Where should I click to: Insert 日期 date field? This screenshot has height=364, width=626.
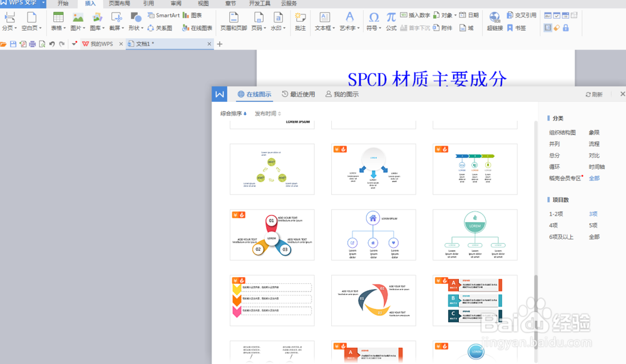(x=469, y=15)
